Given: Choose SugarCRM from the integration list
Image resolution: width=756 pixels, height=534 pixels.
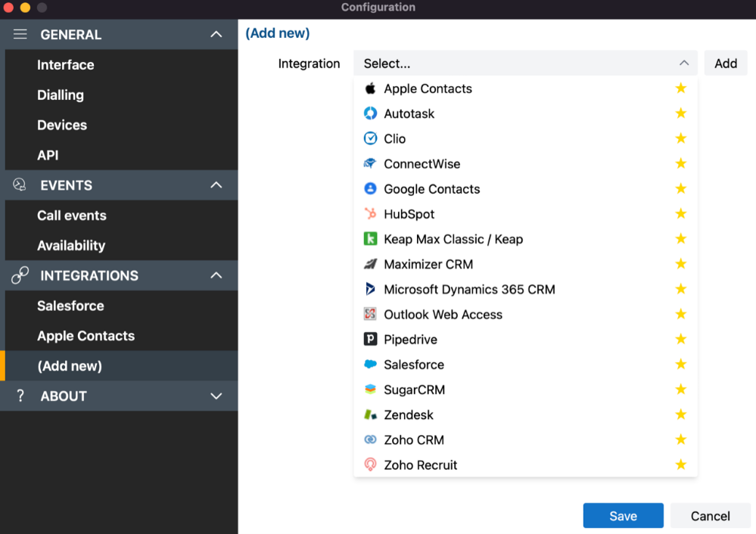Looking at the screenshot, I should click(525, 390).
